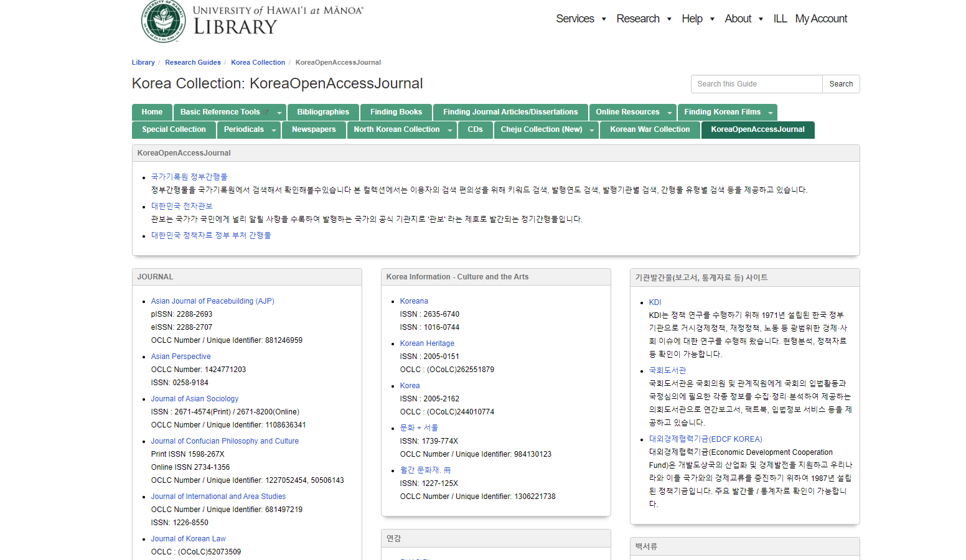Image resolution: width=966 pixels, height=560 pixels.
Task: Open the Newspapers tab
Action: (314, 129)
